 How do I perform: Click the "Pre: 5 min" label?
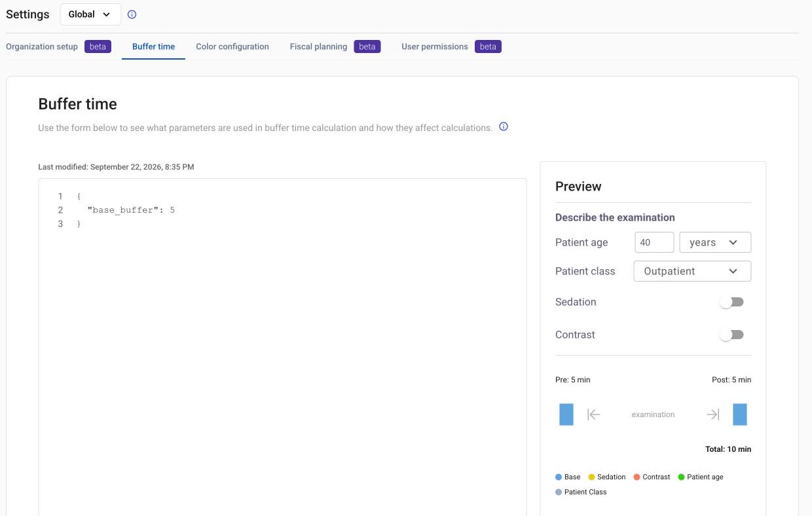[x=573, y=380]
